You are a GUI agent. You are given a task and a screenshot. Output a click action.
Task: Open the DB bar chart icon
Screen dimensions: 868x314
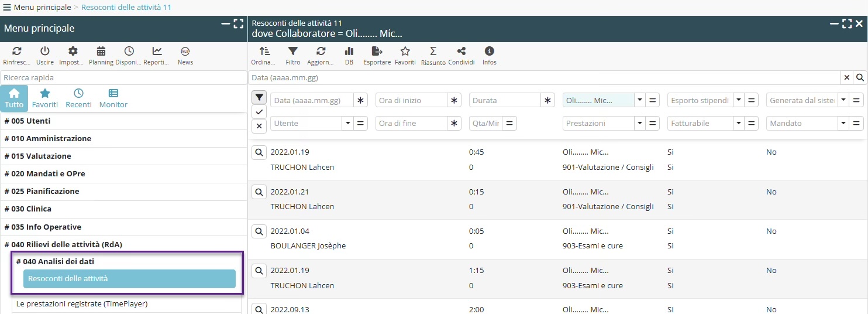[x=349, y=52]
